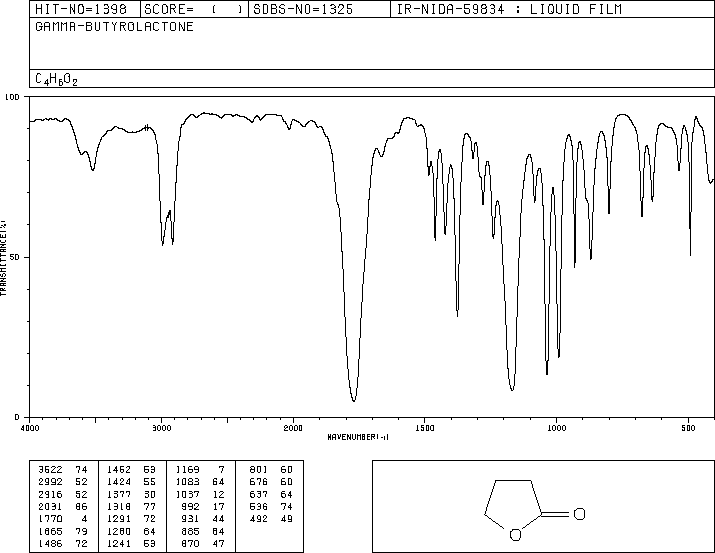The image size is (715, 553).
Task: Select the 1169 peak table entry
Action: [200, 470]
